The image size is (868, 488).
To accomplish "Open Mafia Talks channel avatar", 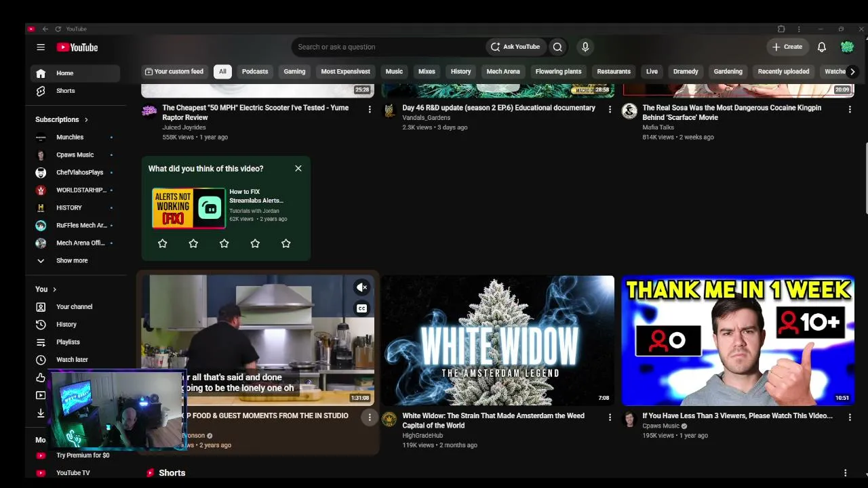I will 629,110.
